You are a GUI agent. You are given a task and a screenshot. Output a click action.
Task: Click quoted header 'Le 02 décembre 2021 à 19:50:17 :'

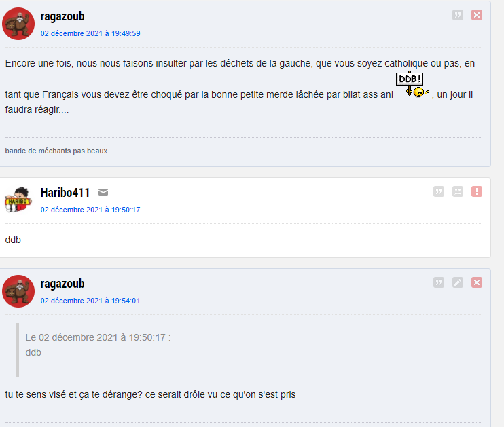[98, 337]
